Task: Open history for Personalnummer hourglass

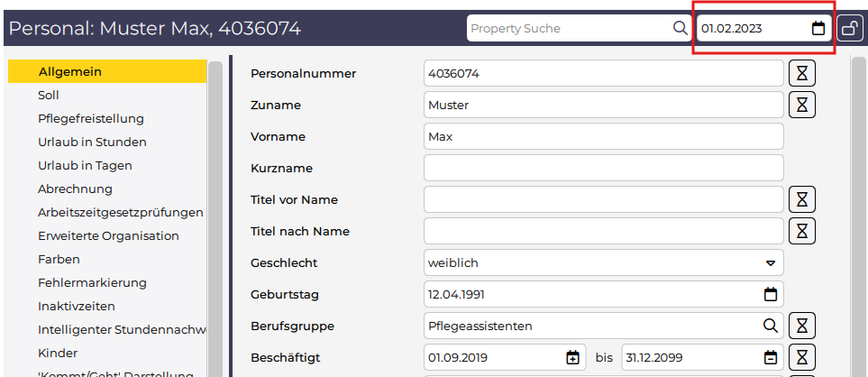Action: 802,73
